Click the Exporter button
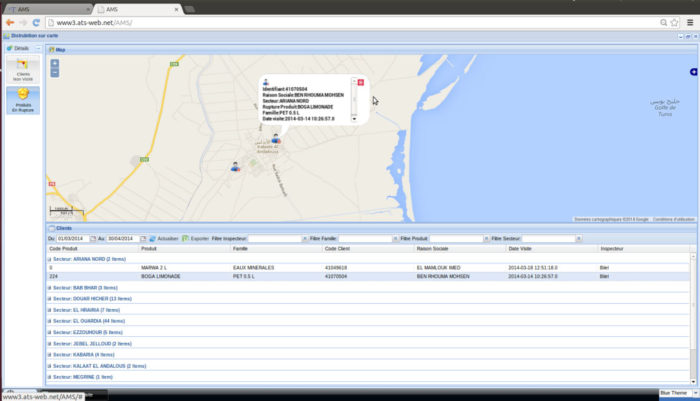The image size is (700, 401). [197, 239]
